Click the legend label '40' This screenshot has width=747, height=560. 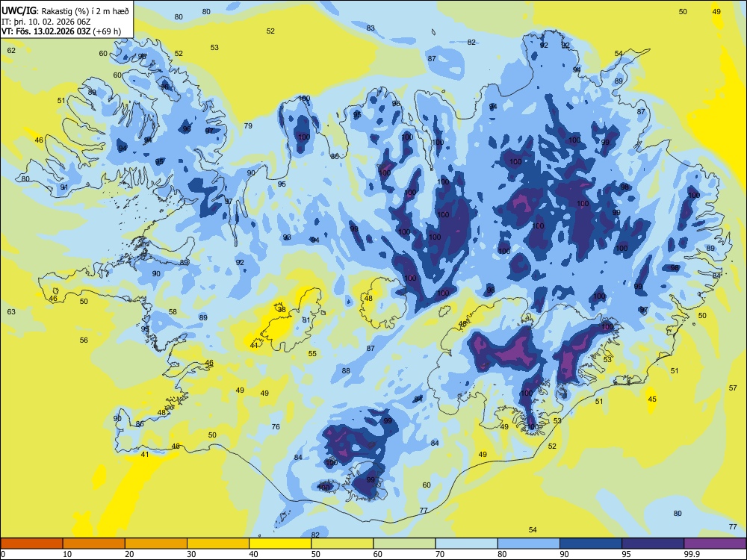pos(253,554)
